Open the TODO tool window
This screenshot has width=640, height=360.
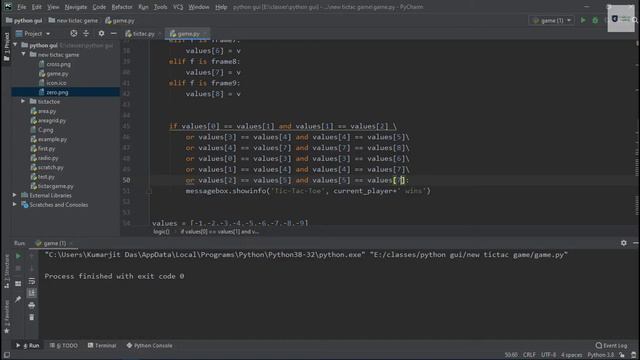(x=64, y=345)
